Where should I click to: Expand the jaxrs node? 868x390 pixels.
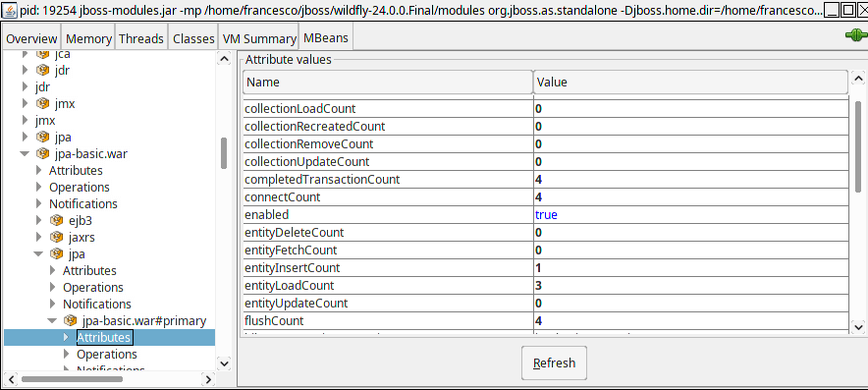(38, 237)
